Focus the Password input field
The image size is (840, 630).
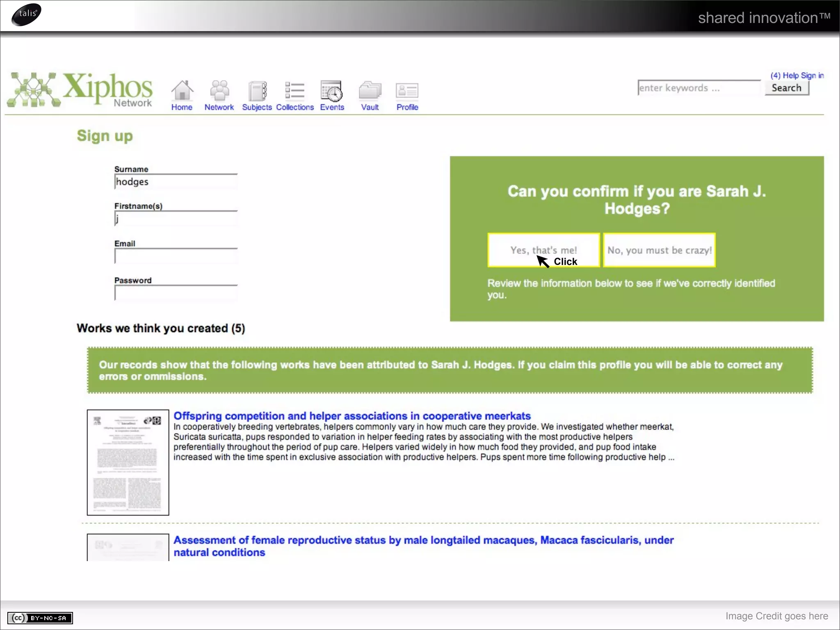pos(176,293)
